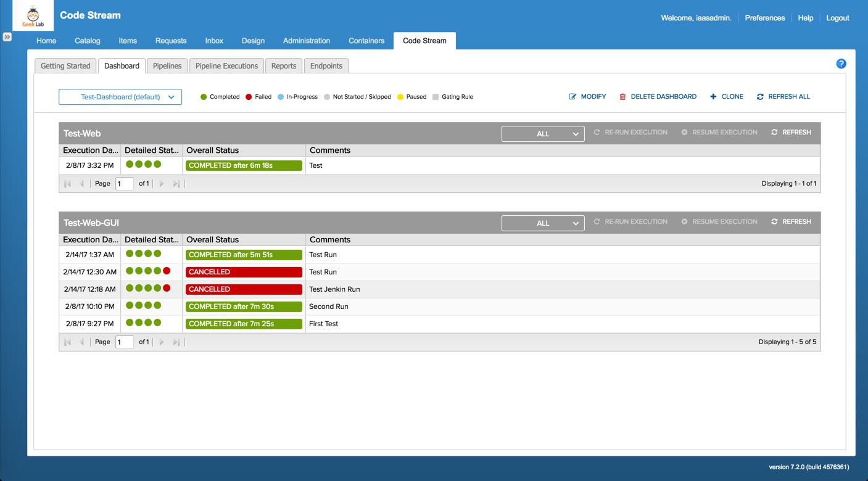868x481 pixels.
Task: Expand the left sidebar with double-arrow icon
Action: pyautogui.click(x=7, y=37)
